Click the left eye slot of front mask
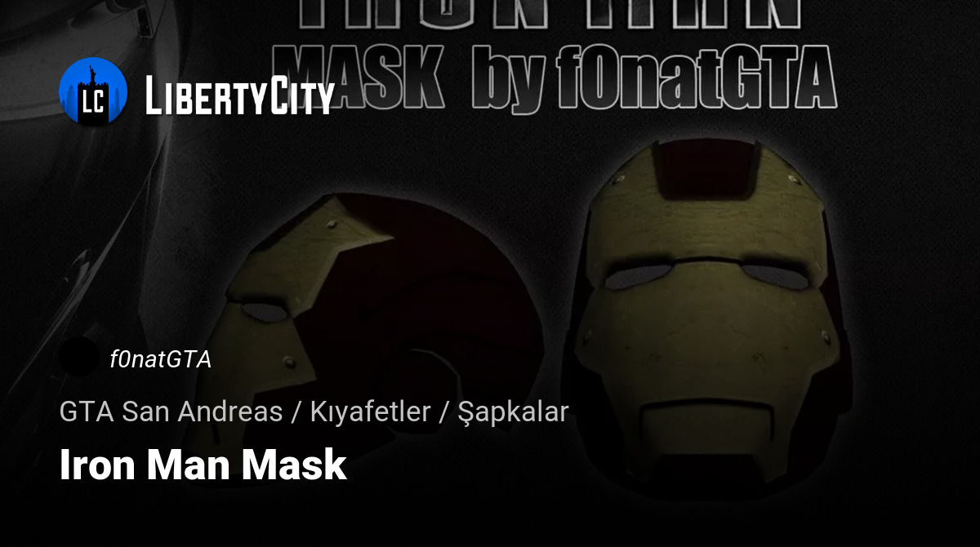Screen dimensions: 980x547 click(639, 276)
